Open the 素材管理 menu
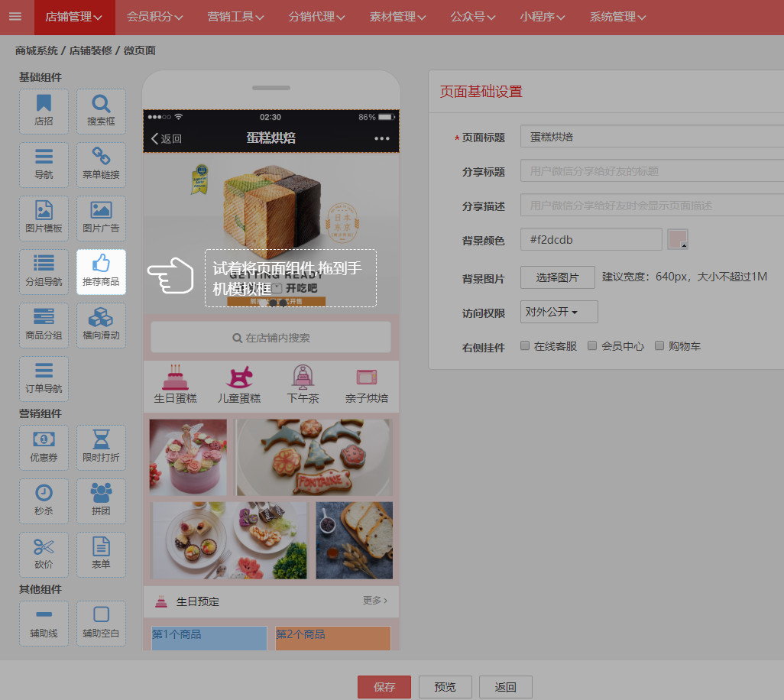This screenshot has height=700, width=784. 397,17
